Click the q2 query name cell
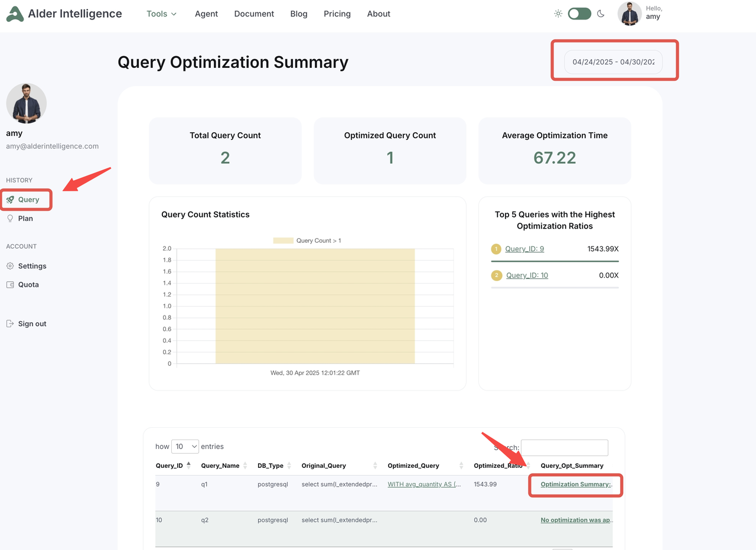The image size is (756, 550). pos(205,520)
